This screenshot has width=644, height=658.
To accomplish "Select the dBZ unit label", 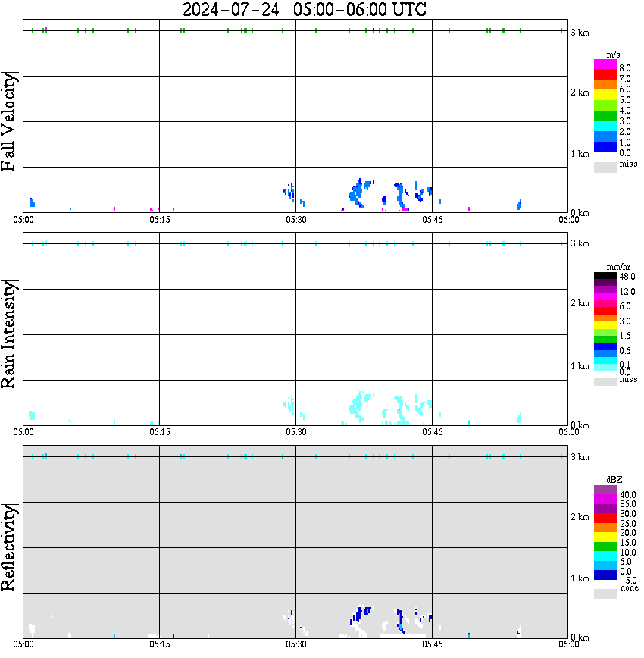I will (614, 480).
